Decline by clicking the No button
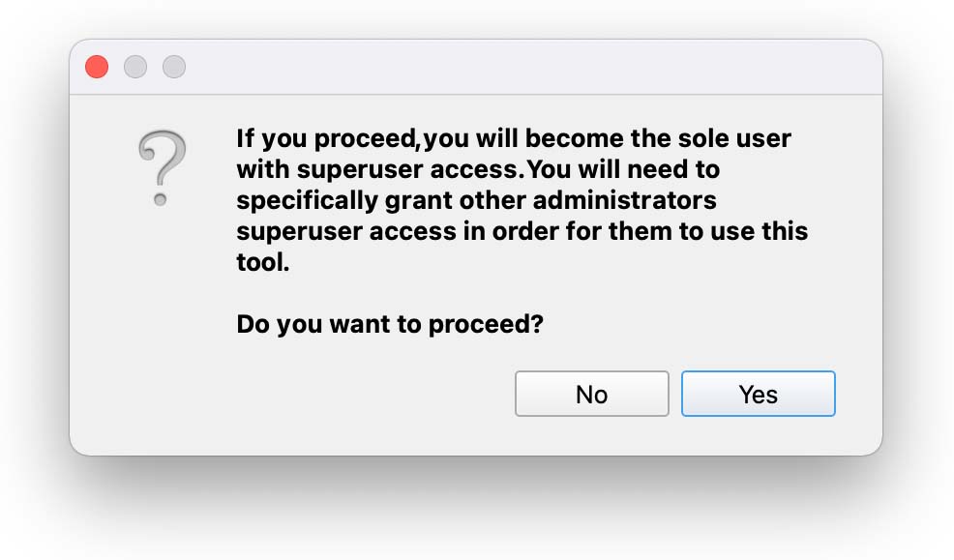 592,394
